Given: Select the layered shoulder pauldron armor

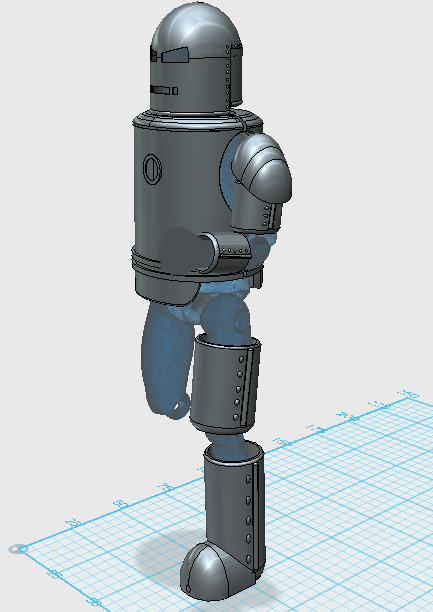Looking at the screenshot, I should (264, 166).
